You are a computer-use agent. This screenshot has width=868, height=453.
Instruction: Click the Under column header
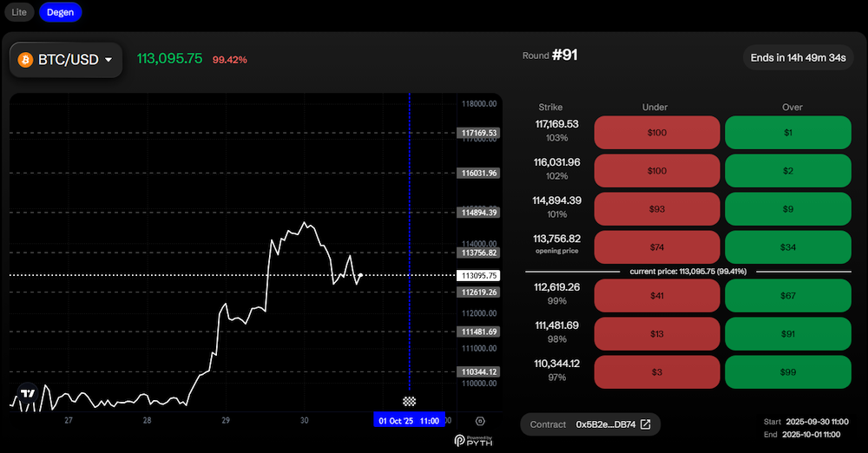[654, 107]
